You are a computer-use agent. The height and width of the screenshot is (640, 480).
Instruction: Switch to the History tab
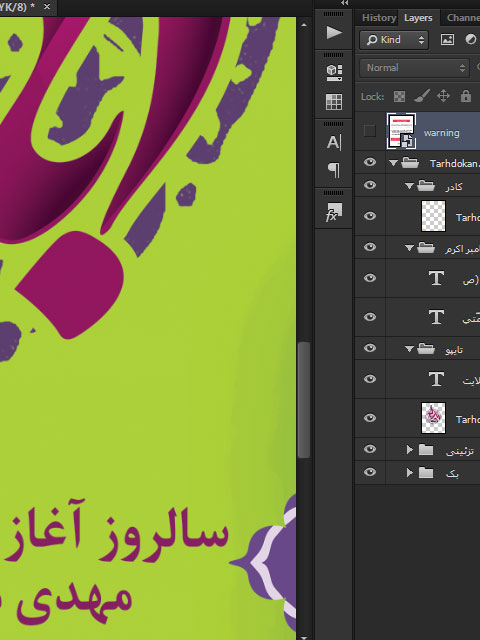coord(379,18)
